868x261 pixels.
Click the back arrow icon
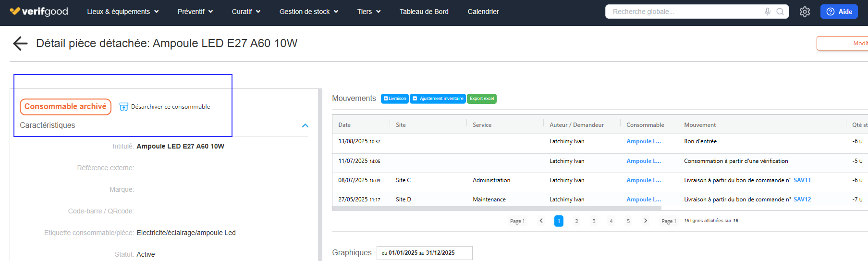20,43
